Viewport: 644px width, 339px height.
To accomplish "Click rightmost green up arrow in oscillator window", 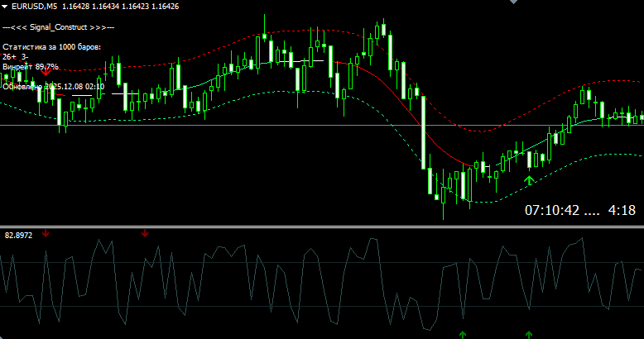I will (530, 333).
